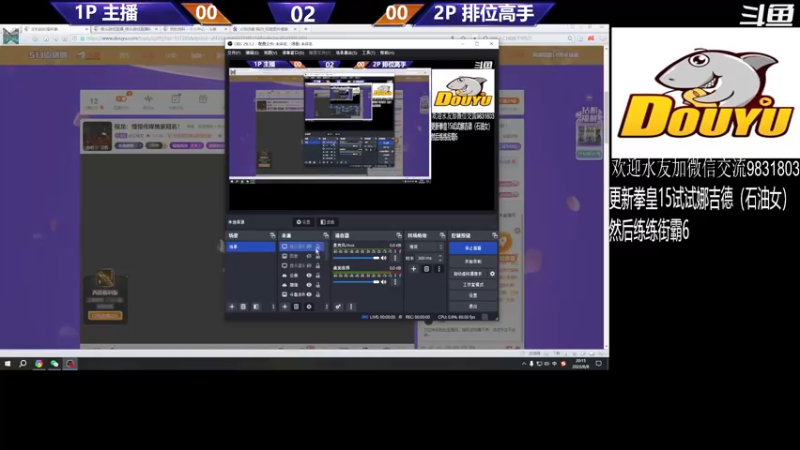
Task: Toggle lock of second source row
Action: [318, 256]
